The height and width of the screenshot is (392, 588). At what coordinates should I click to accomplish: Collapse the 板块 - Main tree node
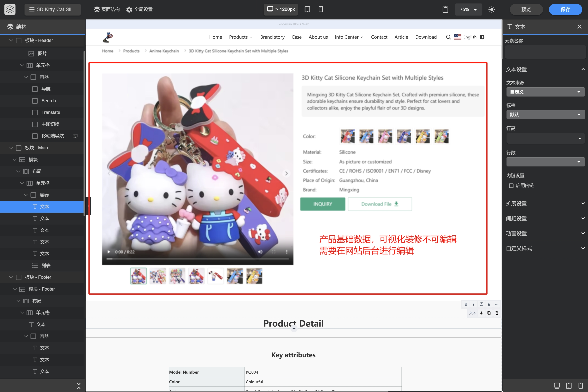(11, 148)
